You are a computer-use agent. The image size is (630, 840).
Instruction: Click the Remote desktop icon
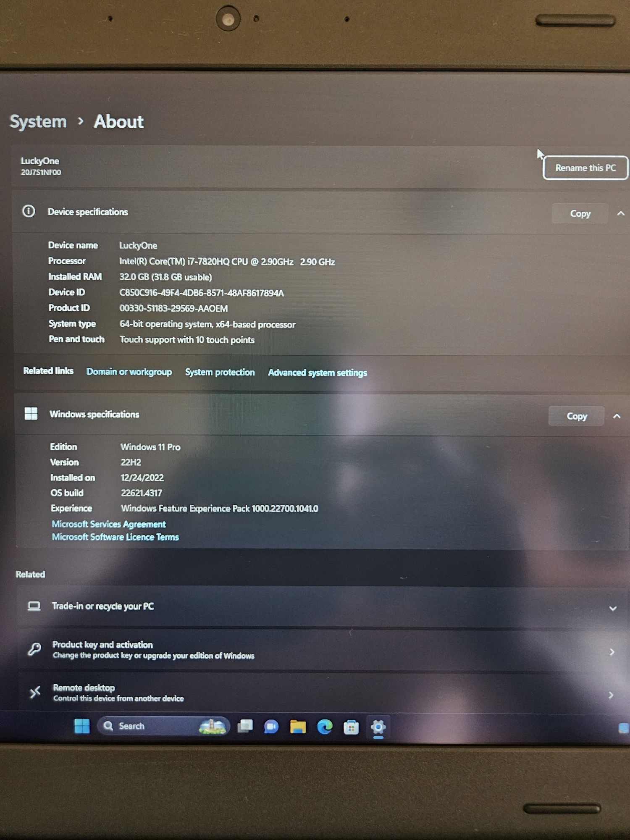[x=35, y=692]
